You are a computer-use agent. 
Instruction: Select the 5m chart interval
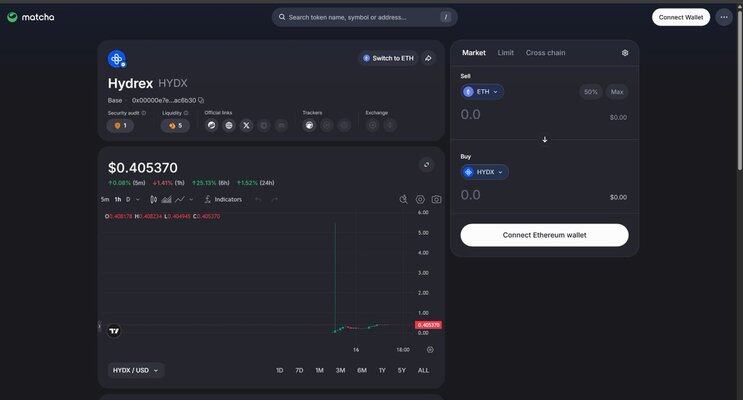pyautogui.click(x=105, y=200)
